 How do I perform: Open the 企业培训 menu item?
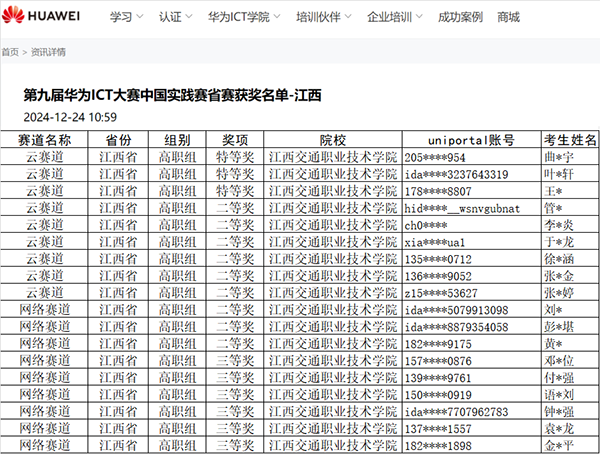[x=390, y=17]
